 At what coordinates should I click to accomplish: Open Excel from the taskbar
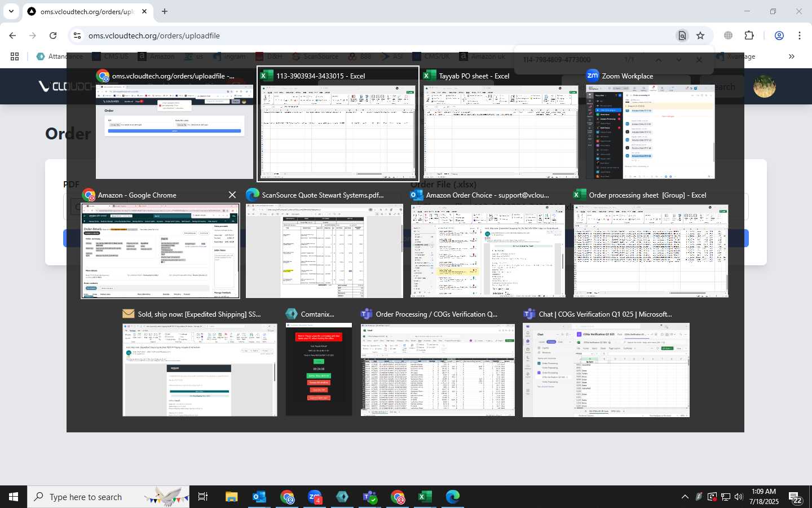(x=425, y=497)
